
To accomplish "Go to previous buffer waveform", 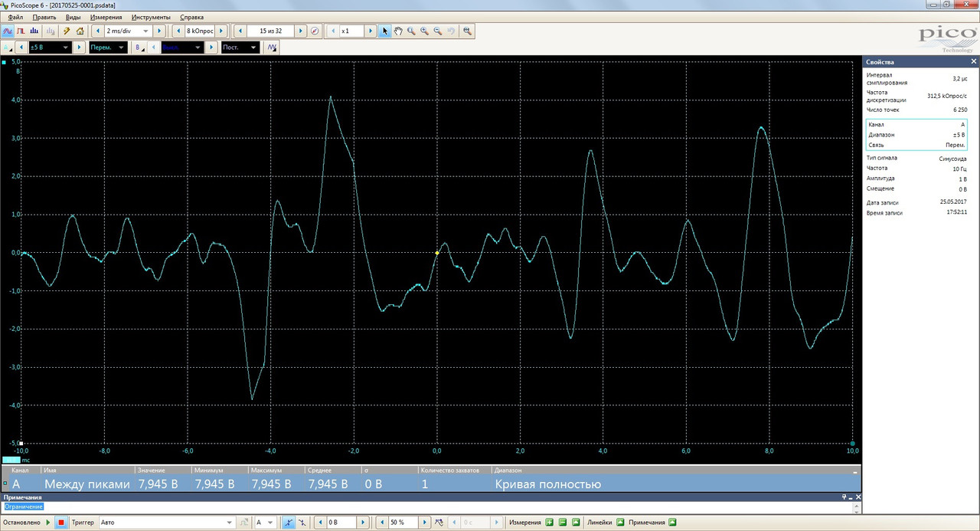I will [x=240, y=31].
